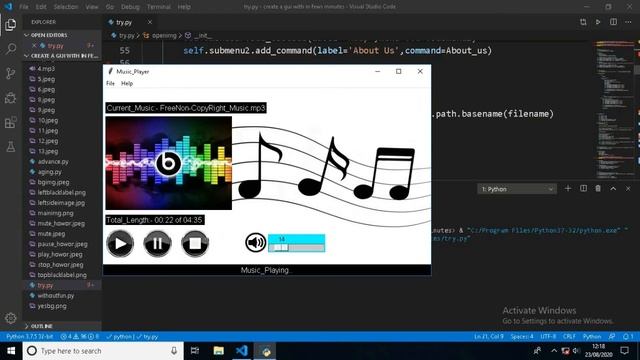Change CRLF line ending in status bar
The width and height of the screenshot is (640, 360).
[569, 337]
